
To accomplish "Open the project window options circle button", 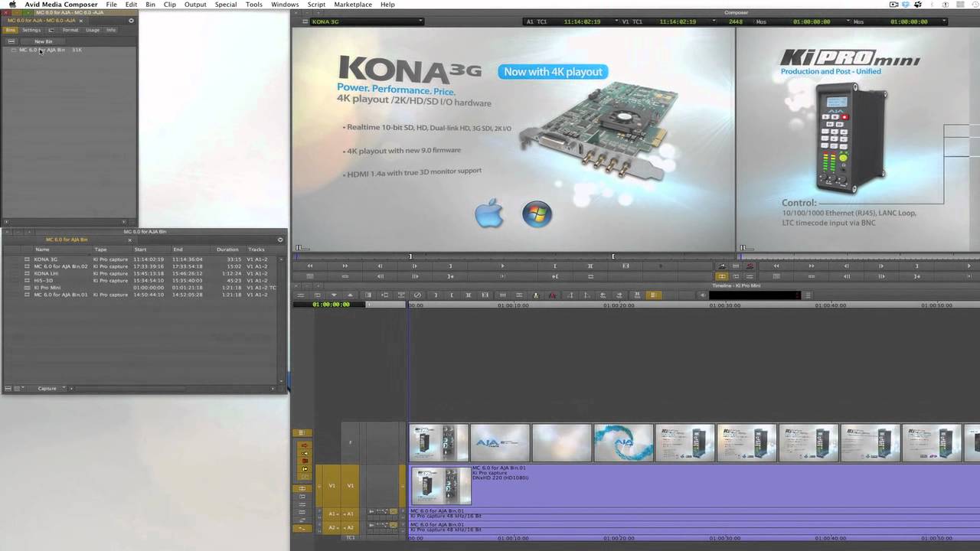I will click(131, 21).
